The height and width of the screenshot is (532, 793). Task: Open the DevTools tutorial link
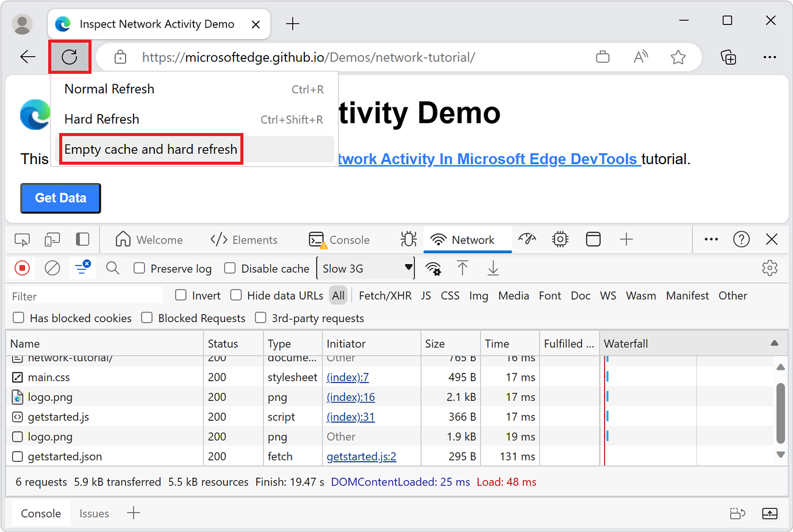tap(489, 159)
